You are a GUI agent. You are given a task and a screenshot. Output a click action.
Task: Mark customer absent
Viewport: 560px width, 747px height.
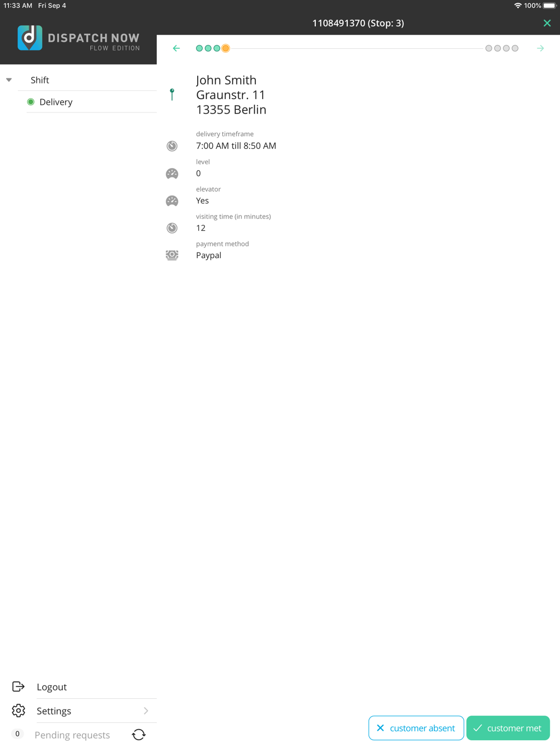pyautogui.click(x=416, y=728)
